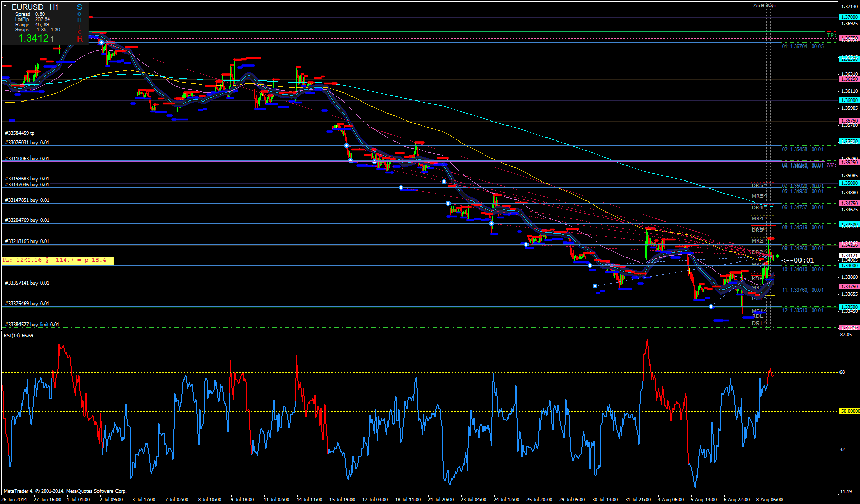This screenshot has width=860, height=504.
Task: Click trade level label 08: 1.34519, 00.01
Action: (x=803, y=228)
